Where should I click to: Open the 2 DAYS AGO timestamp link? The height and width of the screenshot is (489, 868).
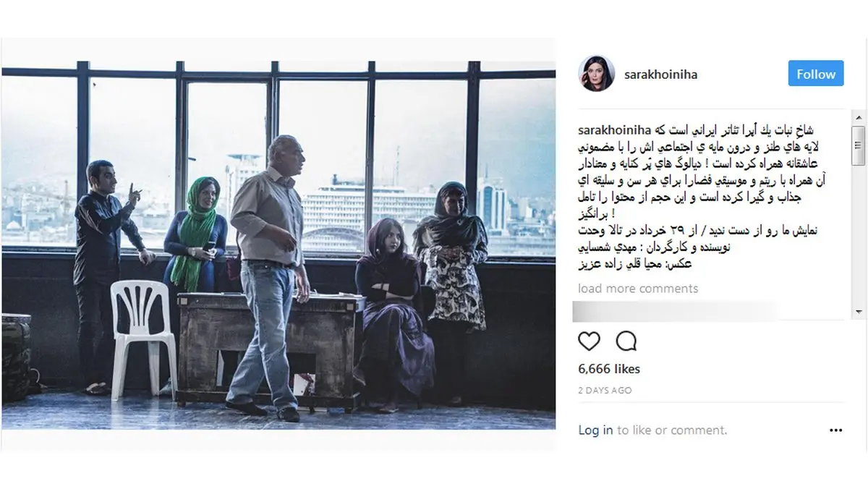tap(605, 391)
